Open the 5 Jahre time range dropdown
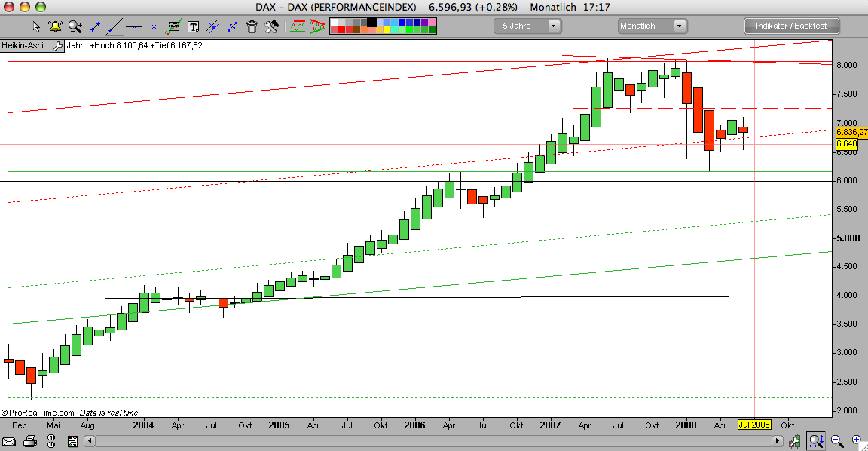This screenshot has height=451, width=868. click(528, 26)
